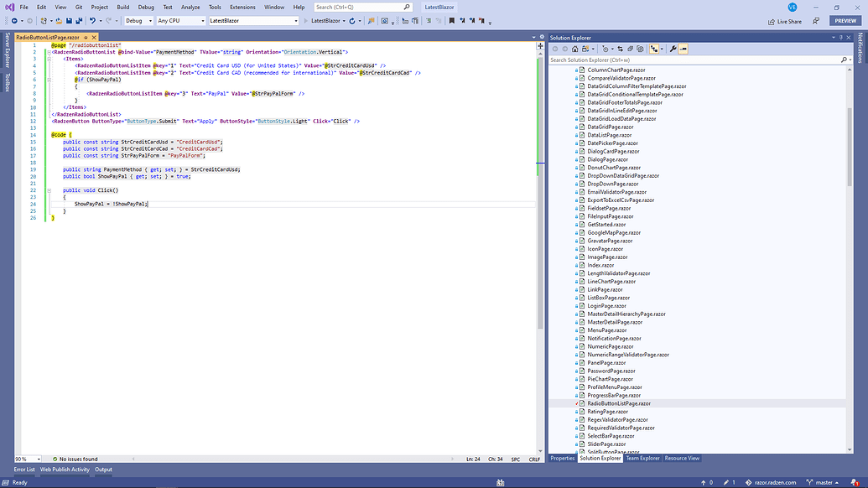
Task: Toggle the pending changes filter
Action: pos(606,49)
